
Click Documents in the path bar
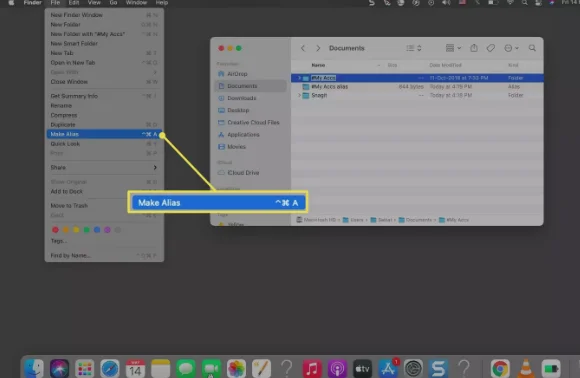coord(415,220)
